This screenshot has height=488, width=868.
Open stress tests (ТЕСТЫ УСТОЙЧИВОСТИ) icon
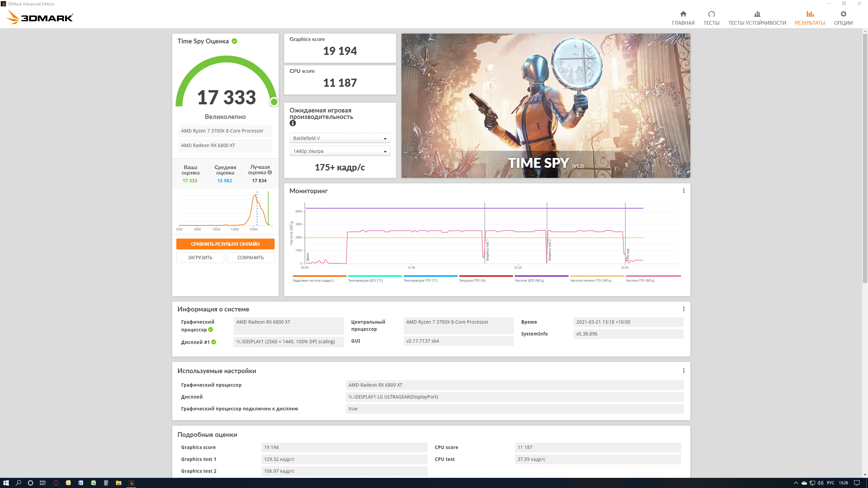[x=757, y=14]
